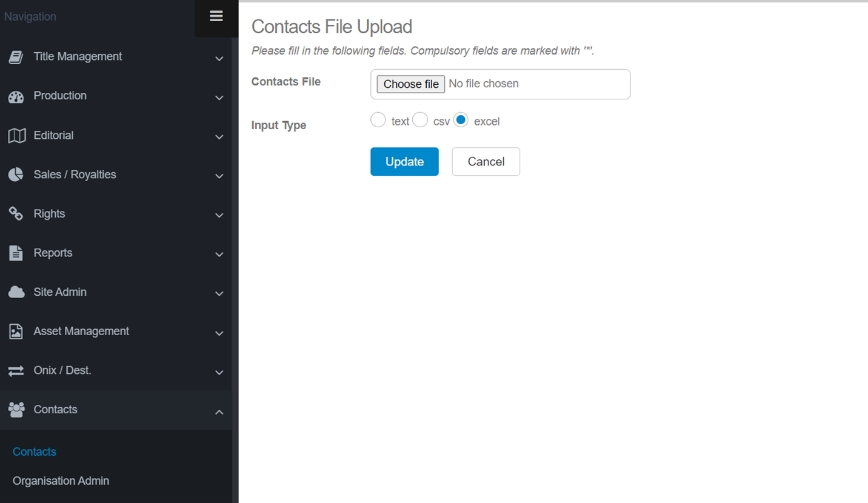Open the Editorial menu label
The image size is (868, 503).
[x=53, y=135]
